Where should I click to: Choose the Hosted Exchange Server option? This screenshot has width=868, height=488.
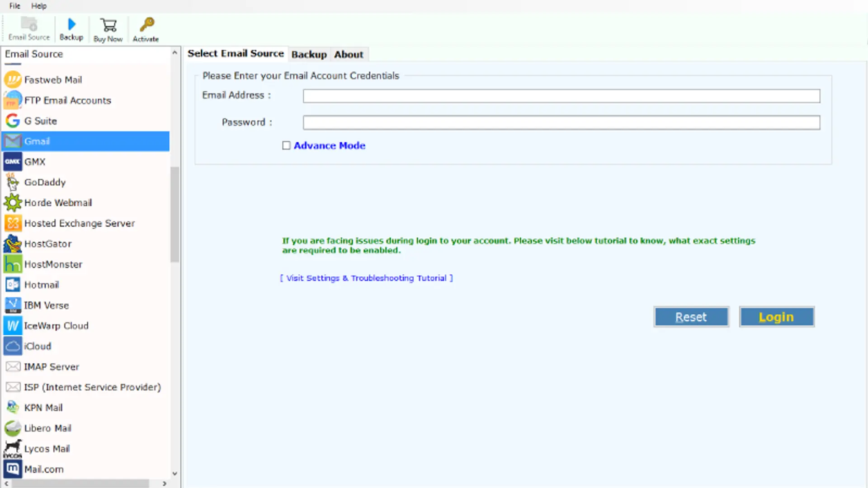point(79,223)
